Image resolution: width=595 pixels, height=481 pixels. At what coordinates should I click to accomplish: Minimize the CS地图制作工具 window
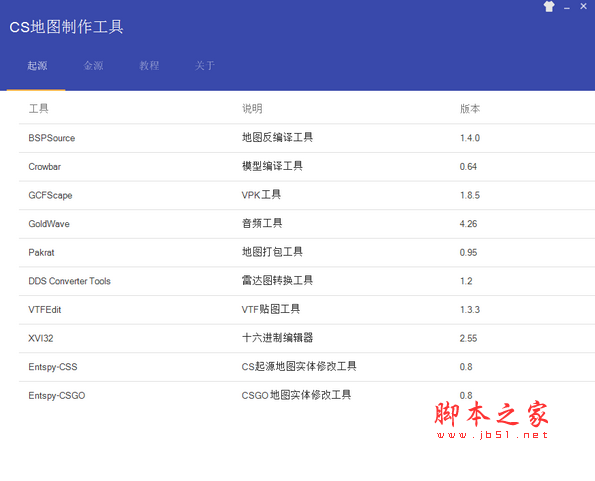(x=567, y=7)
